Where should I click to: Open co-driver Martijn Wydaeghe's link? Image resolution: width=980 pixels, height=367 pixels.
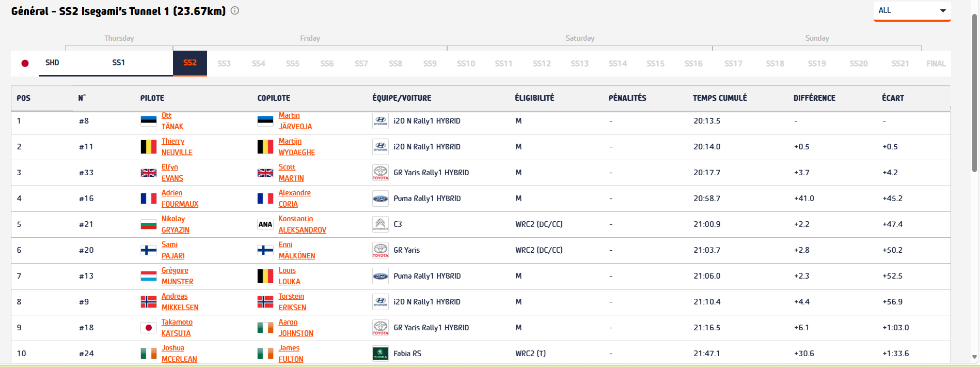[297, 147]
